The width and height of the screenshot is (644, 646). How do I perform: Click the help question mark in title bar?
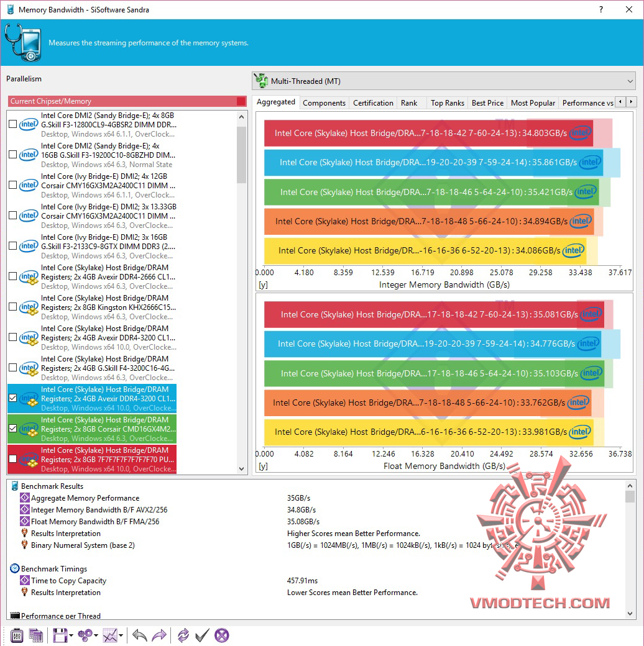point(601,9)
